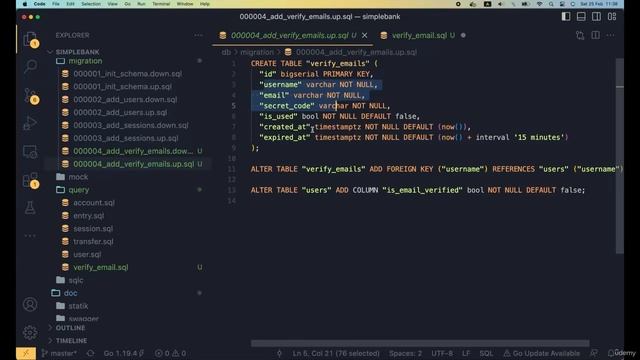
Task: Open the Selection menu in menu bar
Action: 91,4
